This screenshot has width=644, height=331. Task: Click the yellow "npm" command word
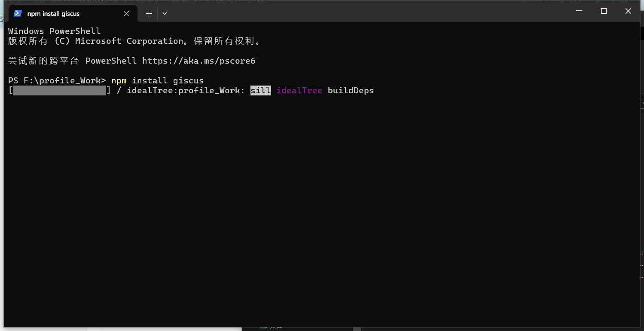tap(119, 80)
